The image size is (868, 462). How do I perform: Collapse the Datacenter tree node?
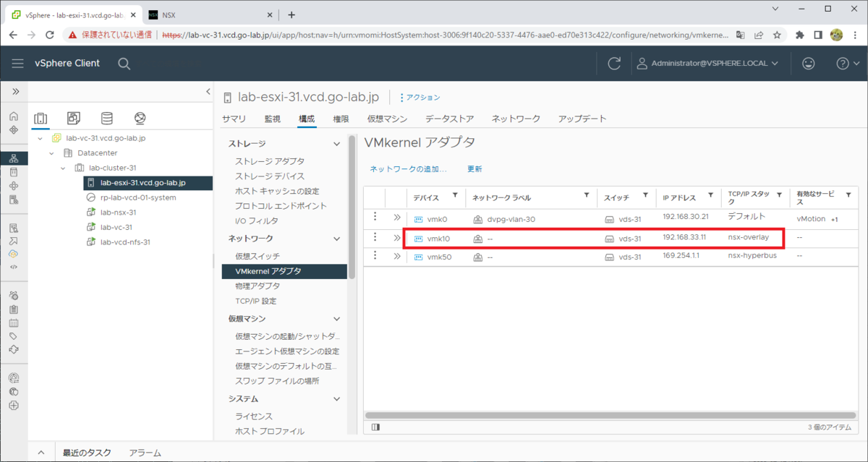coord(51,153)
